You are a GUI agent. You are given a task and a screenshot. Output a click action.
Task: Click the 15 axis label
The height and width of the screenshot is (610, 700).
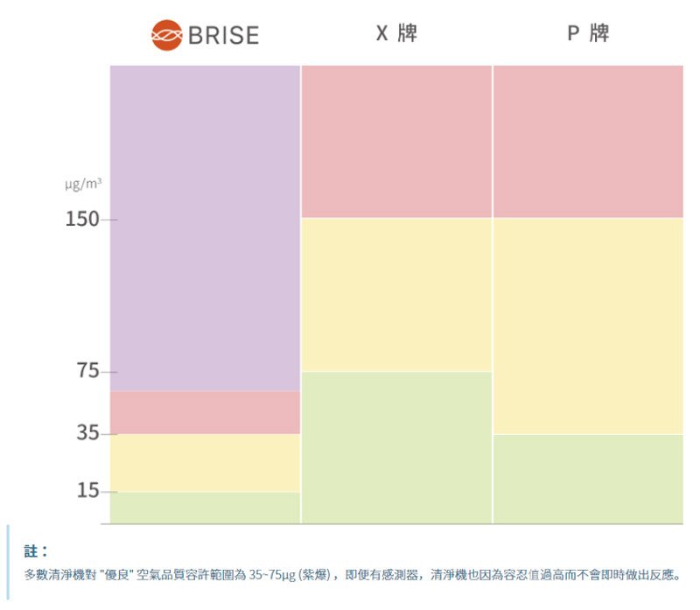[x=87, y=490]
